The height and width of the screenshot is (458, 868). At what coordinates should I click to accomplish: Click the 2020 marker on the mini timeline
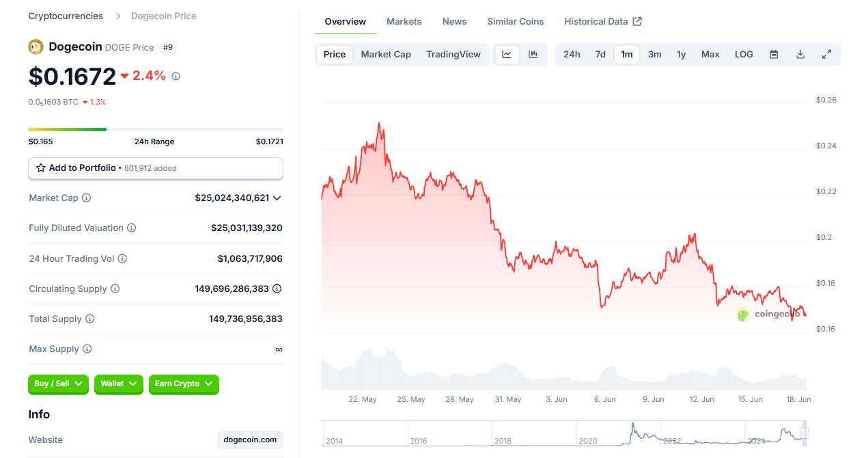tap(587, 441)
